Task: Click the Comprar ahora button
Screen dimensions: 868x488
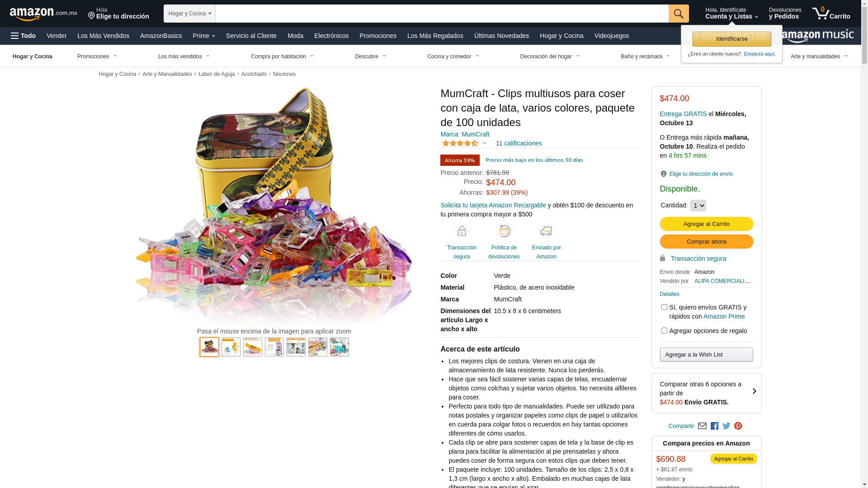Action: pyautogui.click(x=706, y=242)
